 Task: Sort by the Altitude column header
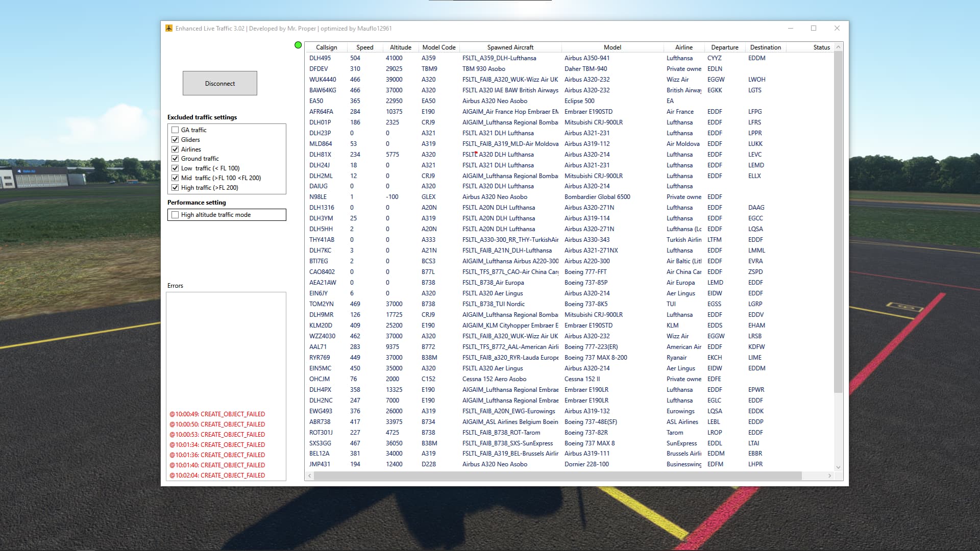pyautogui.click(x=400, y=47)
